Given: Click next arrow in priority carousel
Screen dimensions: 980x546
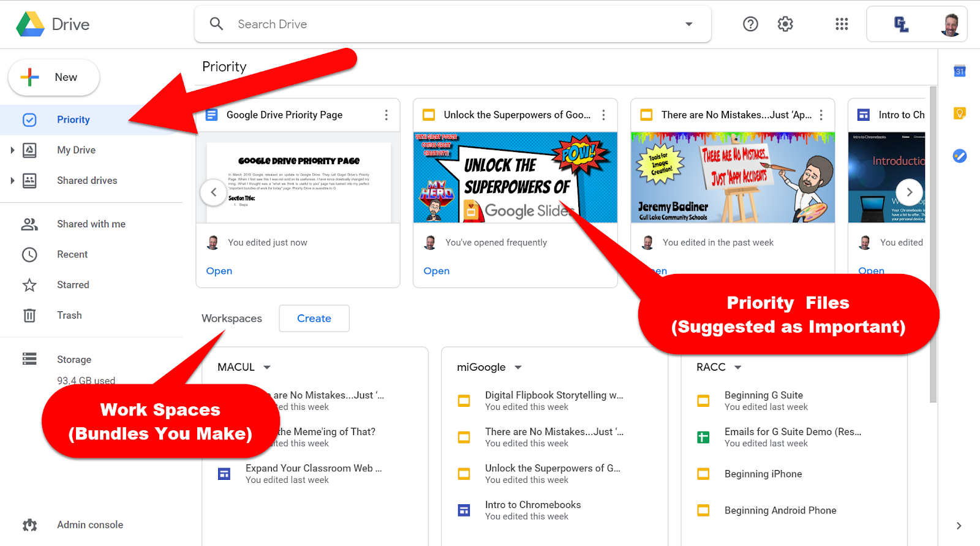Looking at the screenshot, I should [x=910, y=192].
